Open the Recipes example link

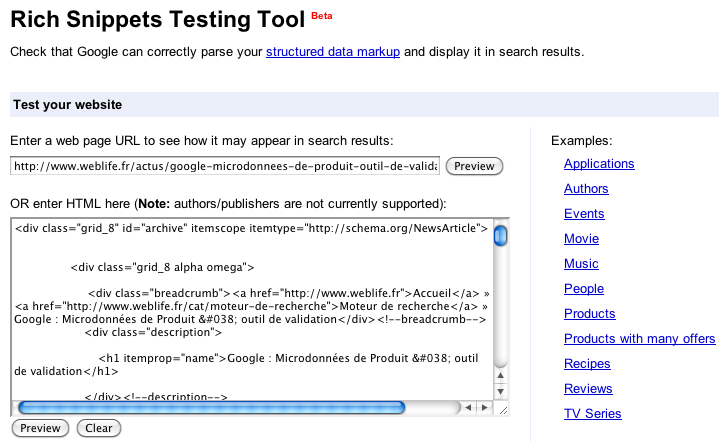click(587, 364)
